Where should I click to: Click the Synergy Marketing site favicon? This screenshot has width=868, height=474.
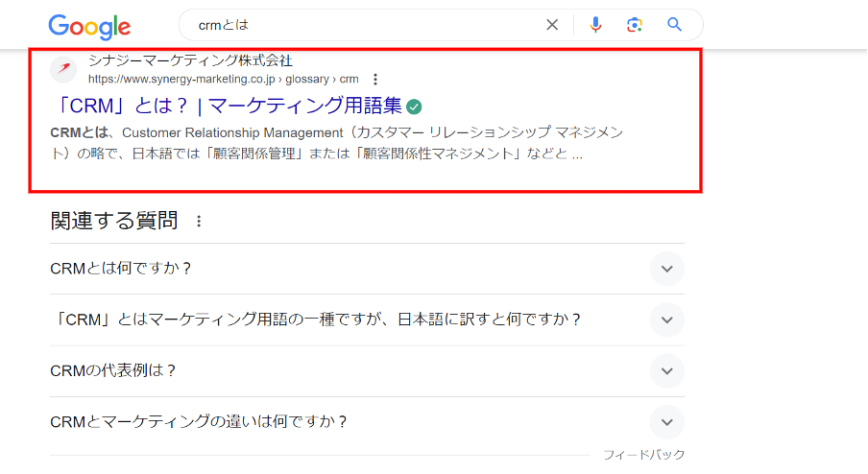coord(63,68)
